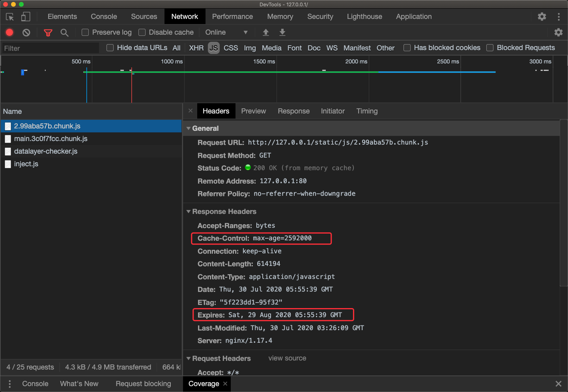Click the export HAR download arrow
Viewport: 568px width, 392px height.
tap(282, 32)
